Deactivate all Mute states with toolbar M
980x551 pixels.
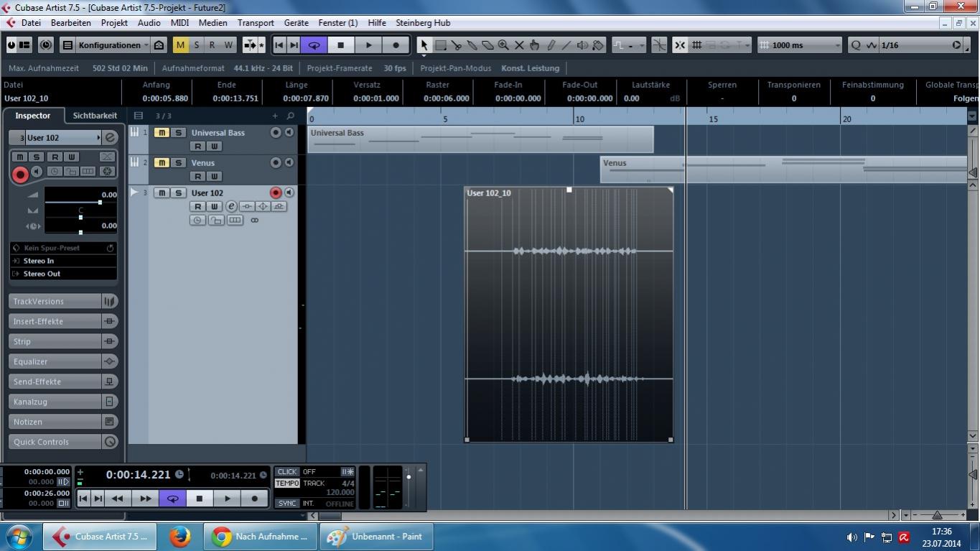180,45
